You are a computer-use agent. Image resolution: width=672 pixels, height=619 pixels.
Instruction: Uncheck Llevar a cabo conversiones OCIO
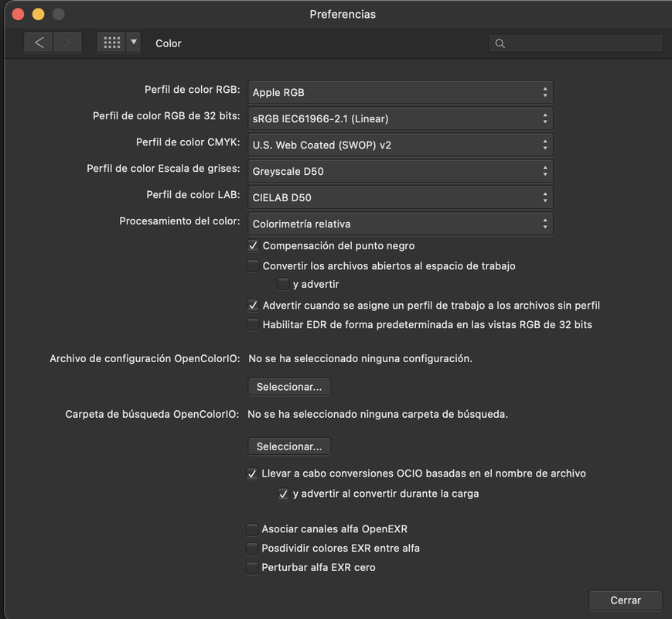pyautogui.click(x=252, y=474)
